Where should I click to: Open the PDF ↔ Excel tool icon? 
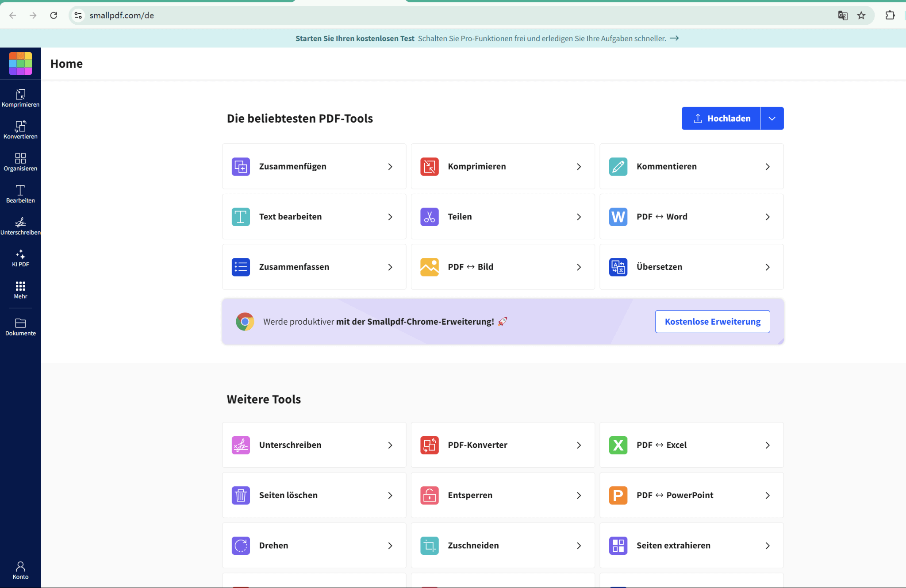(x=618, y=445)
